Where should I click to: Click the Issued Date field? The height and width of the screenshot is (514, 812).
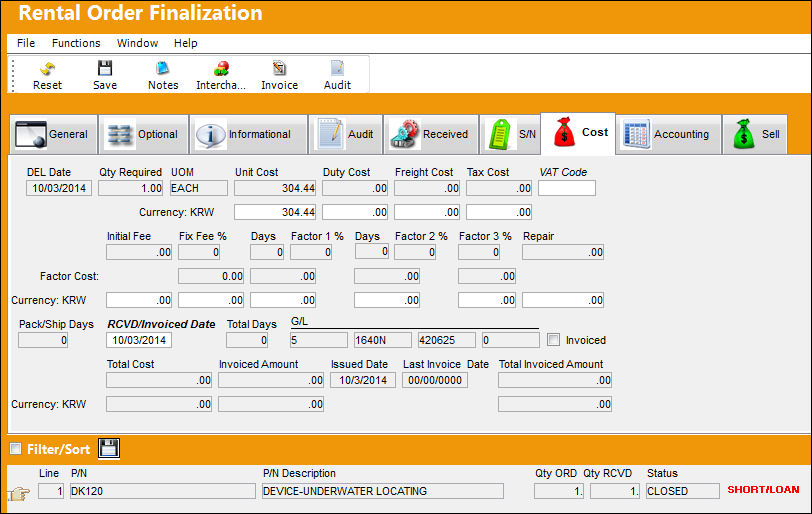point(363,380)
